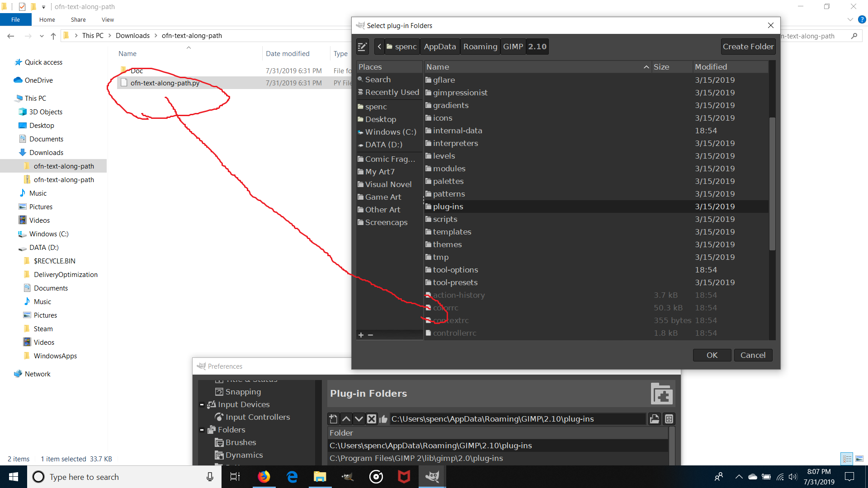The height and width of the screenshot is (488, 868).
Task: Select the plug-ins folder row
Action: tap(596, 206)
